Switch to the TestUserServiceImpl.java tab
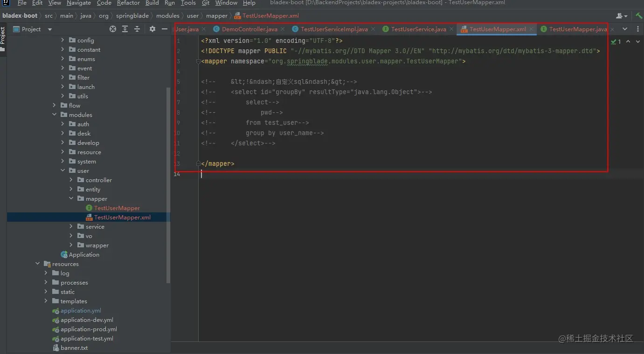 334,29
